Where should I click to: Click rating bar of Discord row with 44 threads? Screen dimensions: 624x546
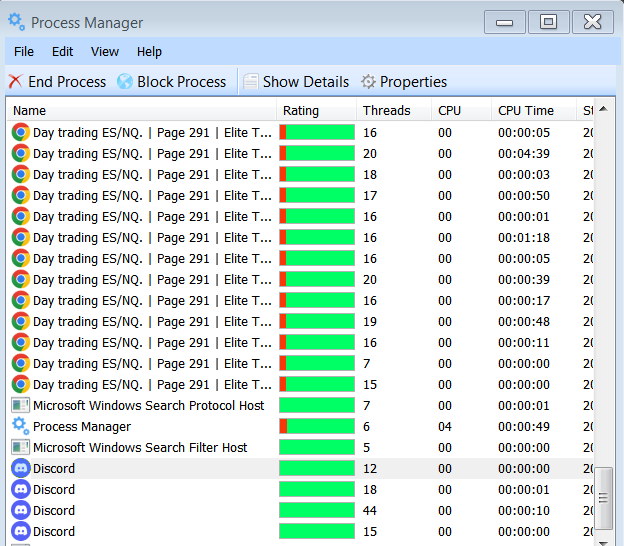coord(317,511)
